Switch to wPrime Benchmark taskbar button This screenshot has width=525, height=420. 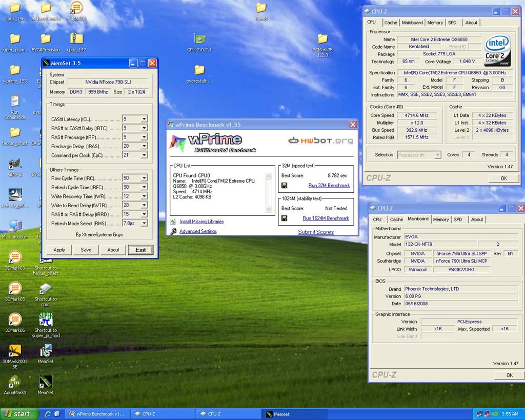98,414
